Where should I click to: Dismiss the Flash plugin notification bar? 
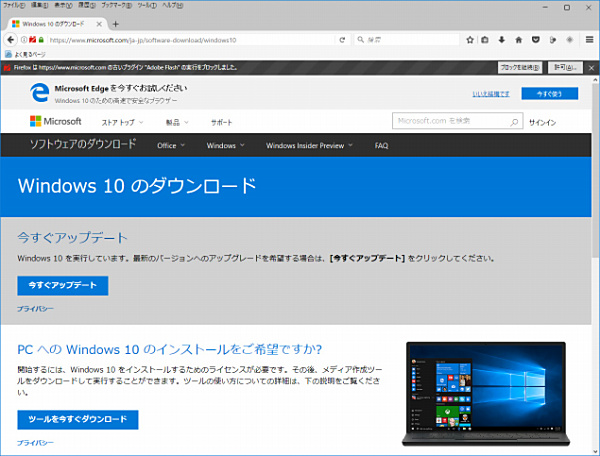click(591, 68)
